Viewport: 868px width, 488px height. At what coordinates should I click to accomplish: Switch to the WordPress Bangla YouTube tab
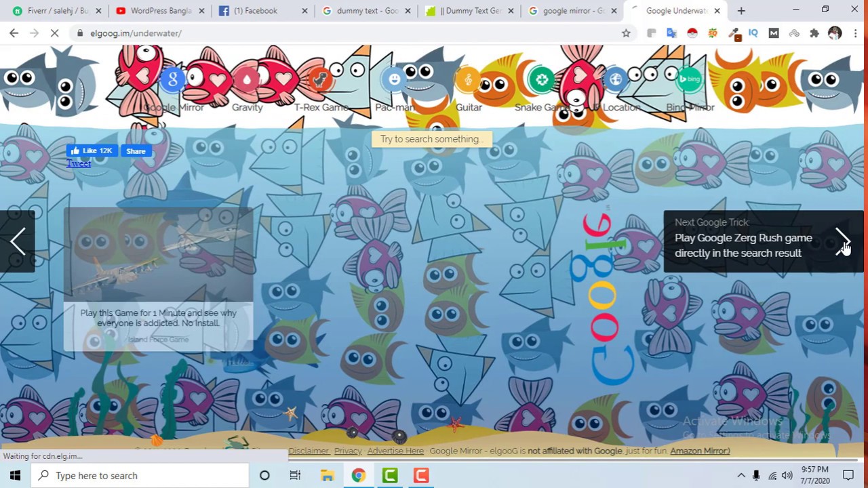(x=160, y=11)
